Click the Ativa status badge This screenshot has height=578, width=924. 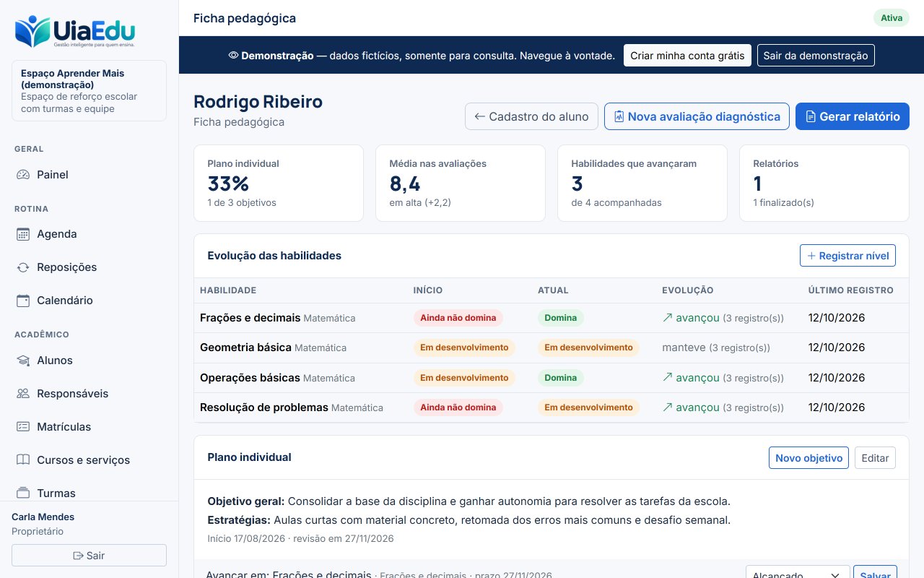pyautogui.click(x=892, y=18)
